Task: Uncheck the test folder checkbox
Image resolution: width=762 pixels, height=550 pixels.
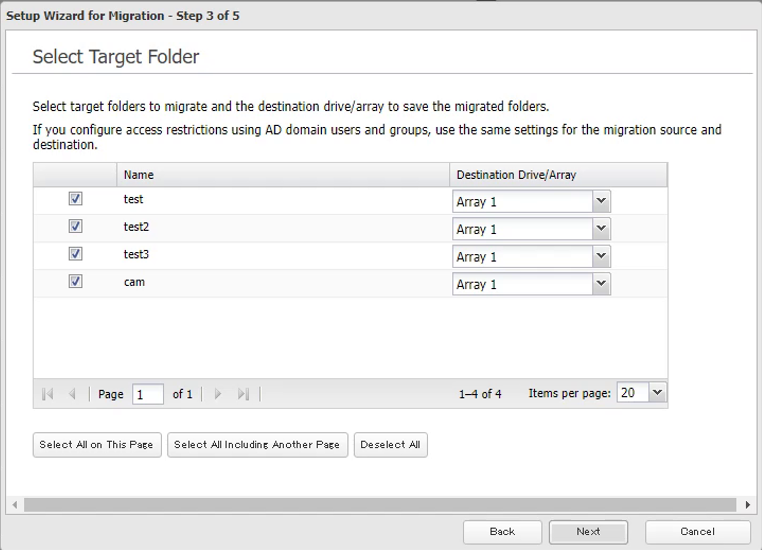Action: pos(75,200)
